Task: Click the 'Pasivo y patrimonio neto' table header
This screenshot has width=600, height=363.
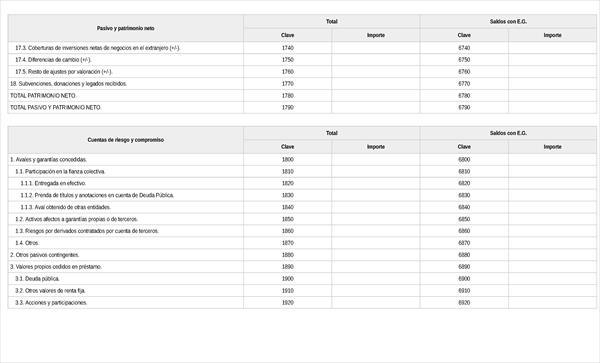Action: pyautogui.click(x=126, y=28)
